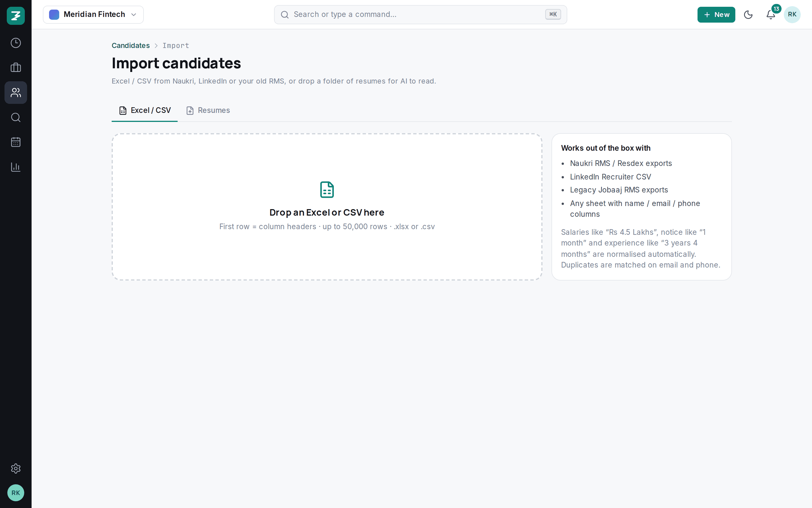Viewport: 812px width, 508px height.
Task: Click the "Import" breadcrumb text
Action: [176, 46]
